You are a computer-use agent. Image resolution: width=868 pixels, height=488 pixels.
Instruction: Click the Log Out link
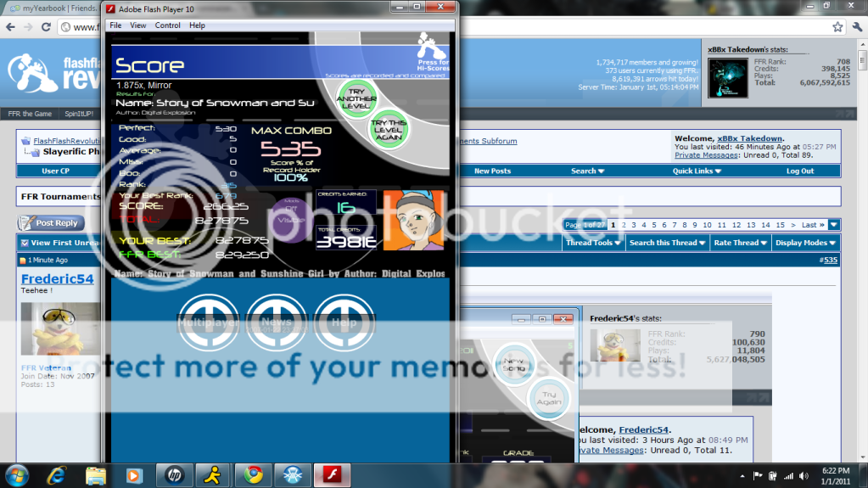point(799,171)
